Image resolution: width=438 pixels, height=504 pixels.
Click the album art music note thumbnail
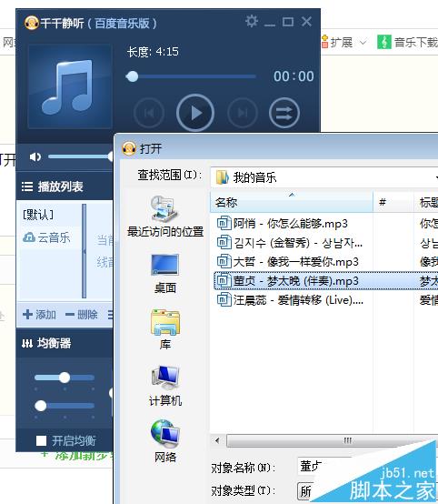[70, 86]
